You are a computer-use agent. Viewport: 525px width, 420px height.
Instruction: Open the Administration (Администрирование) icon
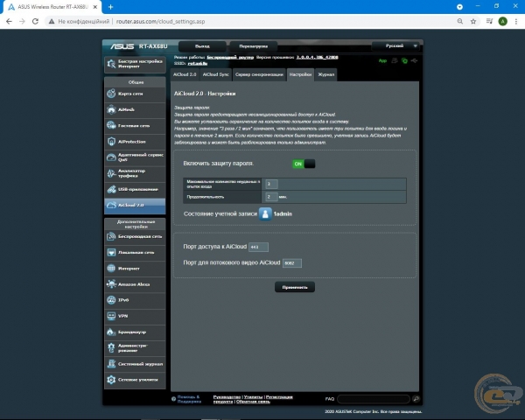coord(111,347)
